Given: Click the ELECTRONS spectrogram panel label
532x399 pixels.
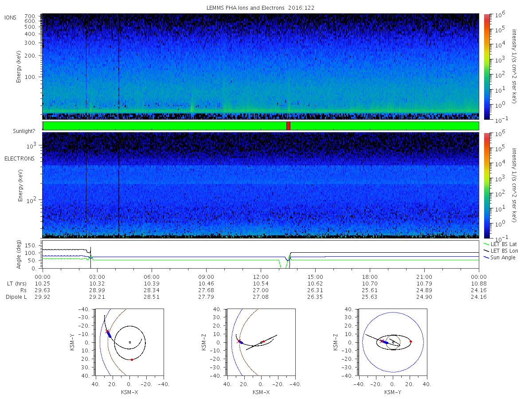Looking at the screenshot, I should point(19,158).
